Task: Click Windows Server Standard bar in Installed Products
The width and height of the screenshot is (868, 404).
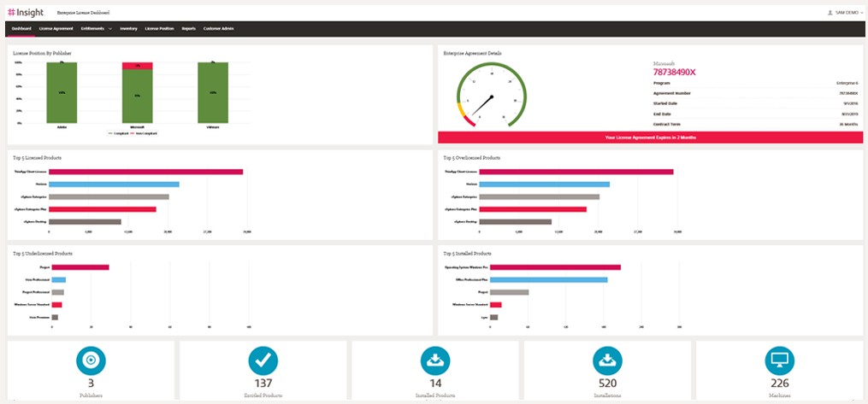Action: (x=496, y=305)
